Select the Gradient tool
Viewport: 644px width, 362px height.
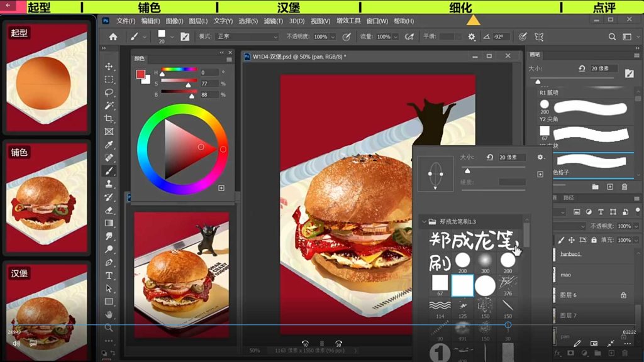click(109, 223)
